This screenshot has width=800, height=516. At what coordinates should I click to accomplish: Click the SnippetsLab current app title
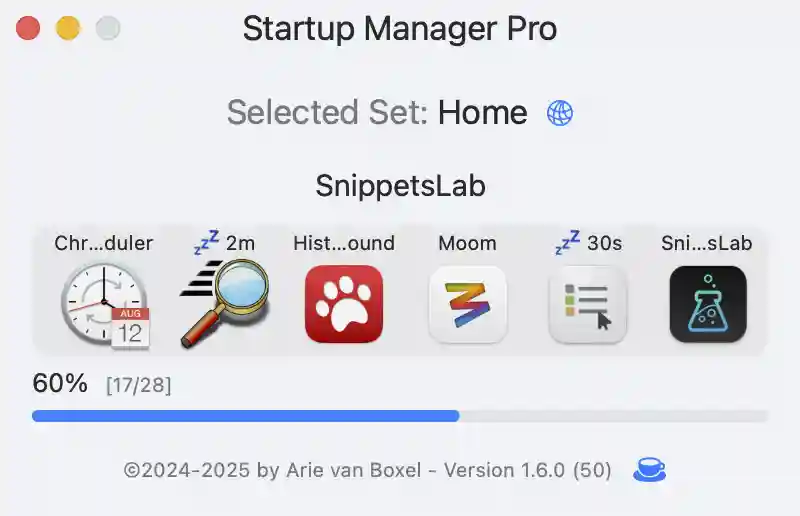pos(401,185)
